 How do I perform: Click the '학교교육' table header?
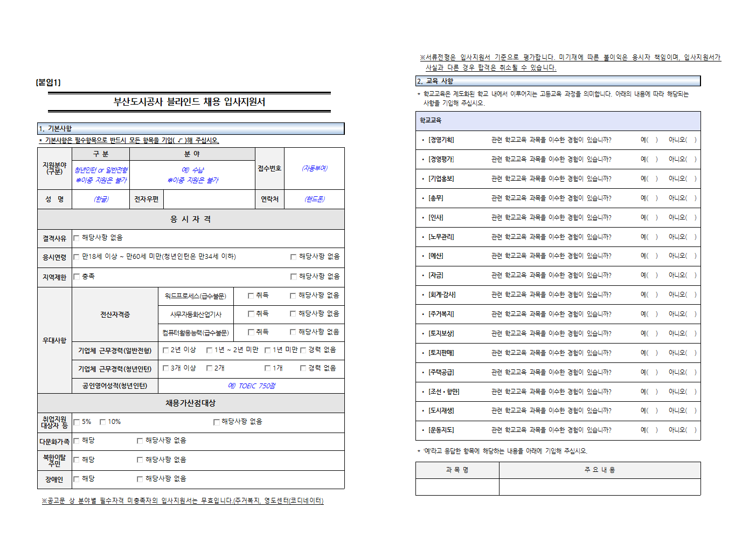pyautogui.click(x=558, y=121)
